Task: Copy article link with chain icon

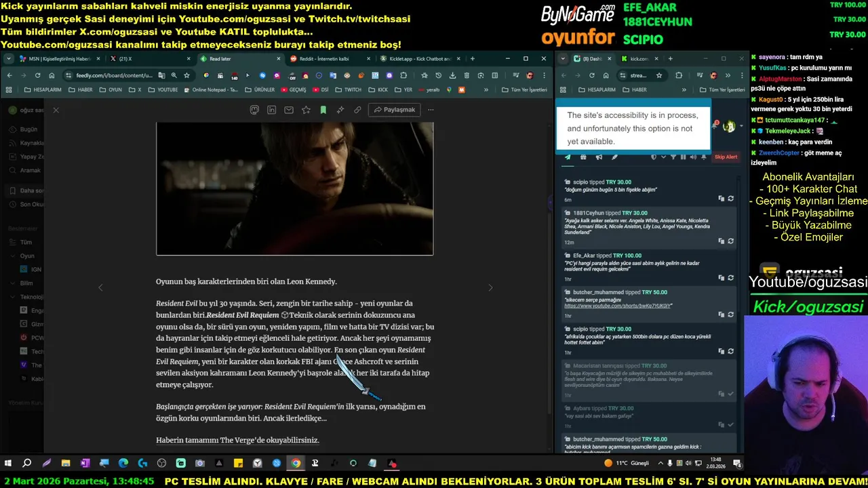Action: pyautogui.click(x=357, y=110)
